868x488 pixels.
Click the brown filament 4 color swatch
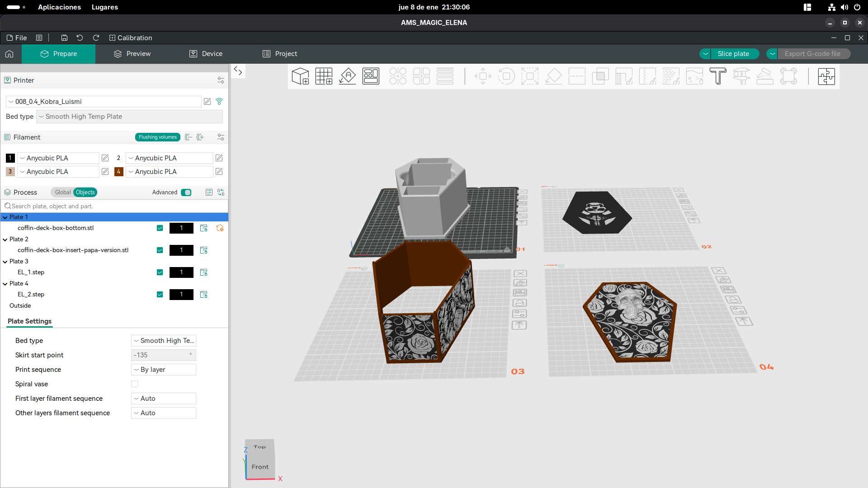pyautogui.click(x=119, y=172)
